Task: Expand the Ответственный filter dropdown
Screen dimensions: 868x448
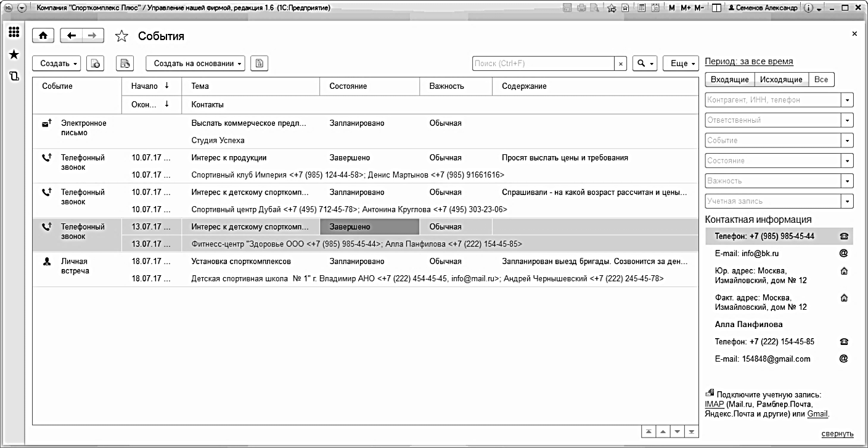Action: coord(848,120)
